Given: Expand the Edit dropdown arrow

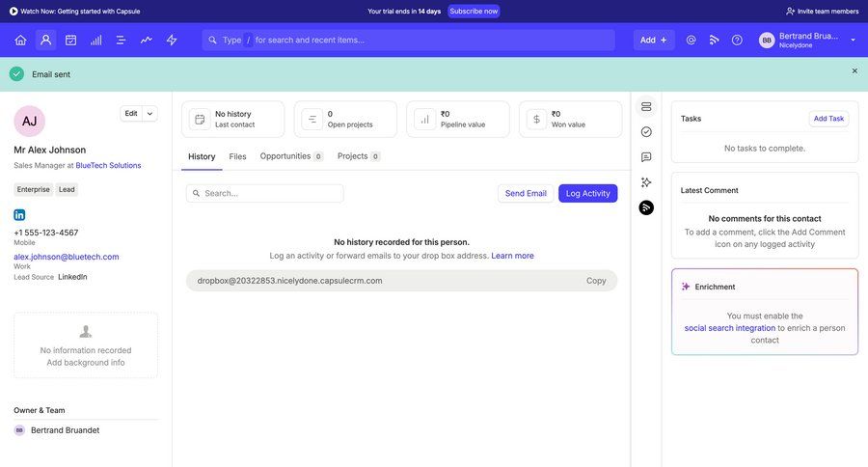Looking at the screenshot, I should [x=150, y=114].
